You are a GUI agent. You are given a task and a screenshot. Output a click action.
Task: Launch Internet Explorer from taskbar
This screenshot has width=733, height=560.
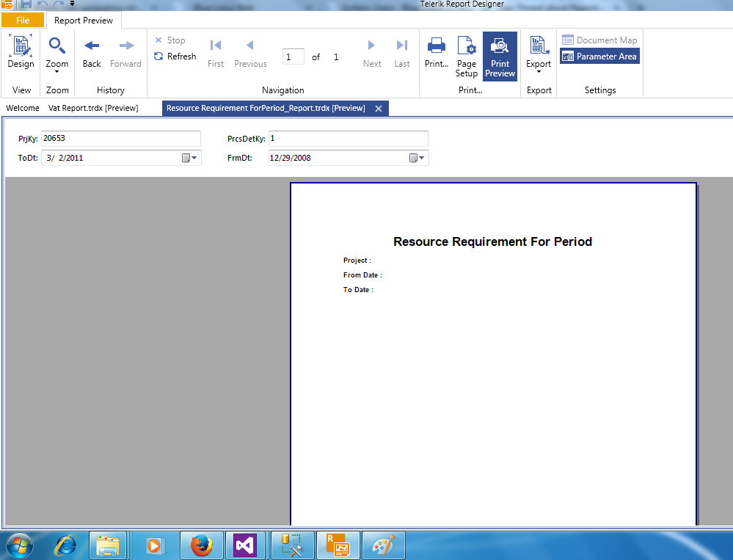click(66, 545)
